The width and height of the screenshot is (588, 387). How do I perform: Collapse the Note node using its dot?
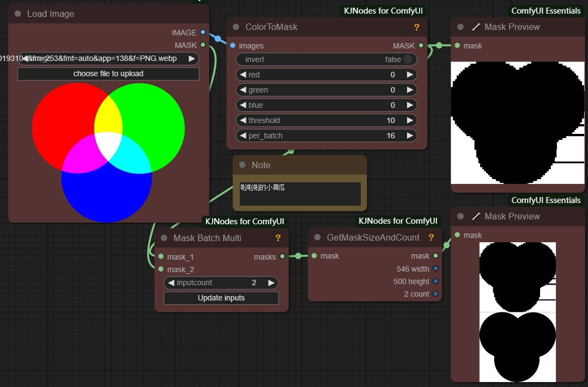point(243,165)
